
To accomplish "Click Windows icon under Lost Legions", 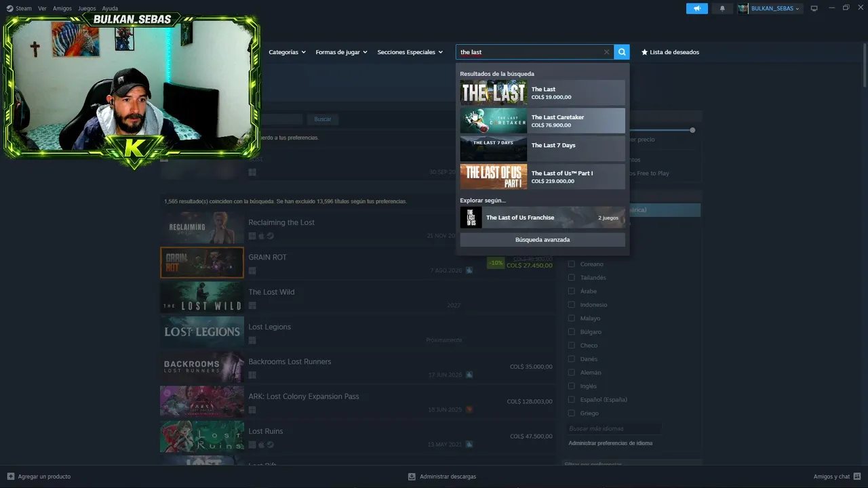I will tap(252, 340).
